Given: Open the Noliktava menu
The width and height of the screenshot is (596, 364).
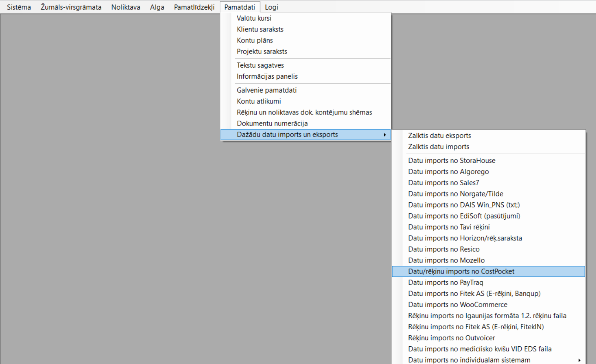Looking at the screenshot, I should coord(126,7).
